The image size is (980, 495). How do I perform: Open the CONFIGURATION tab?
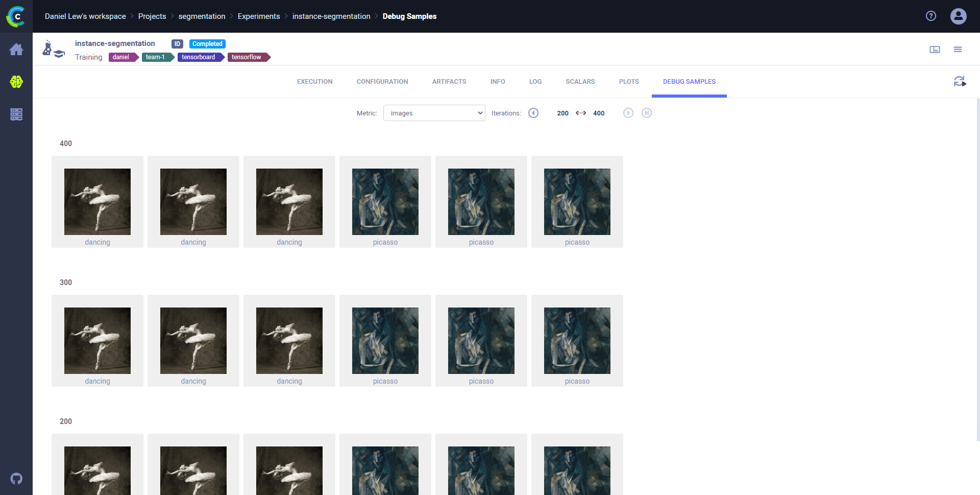point(382,81)
